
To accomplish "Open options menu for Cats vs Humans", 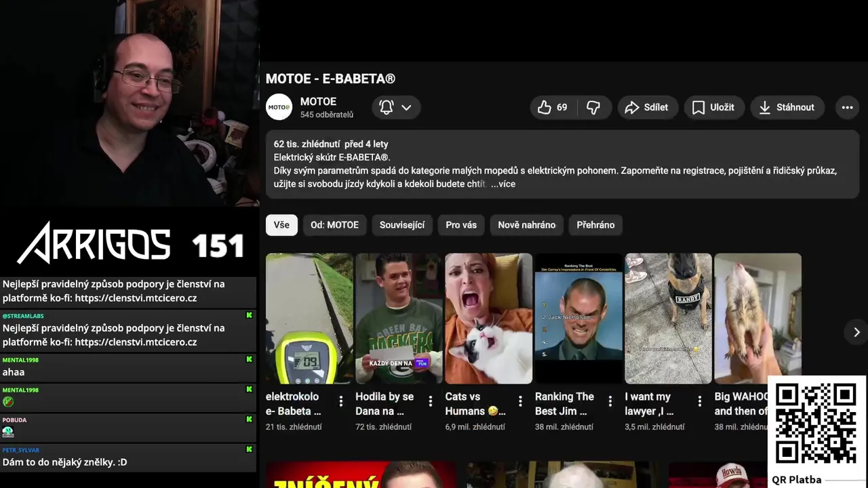I will (520, 401).
